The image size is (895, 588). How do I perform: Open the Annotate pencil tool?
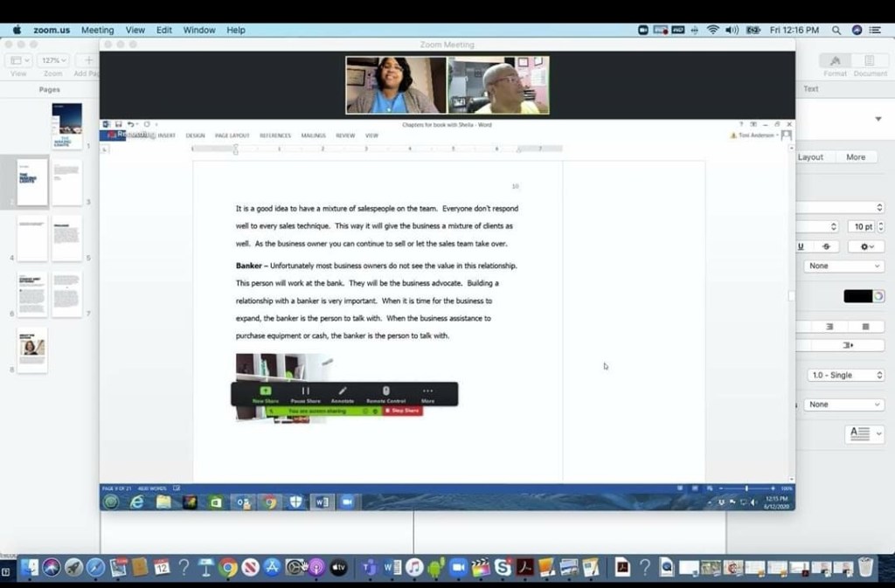(343, 392)
